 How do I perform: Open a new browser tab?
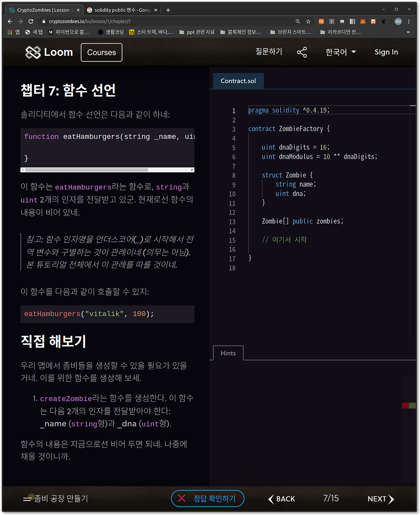pyautogui.click(x=168, y=10)
